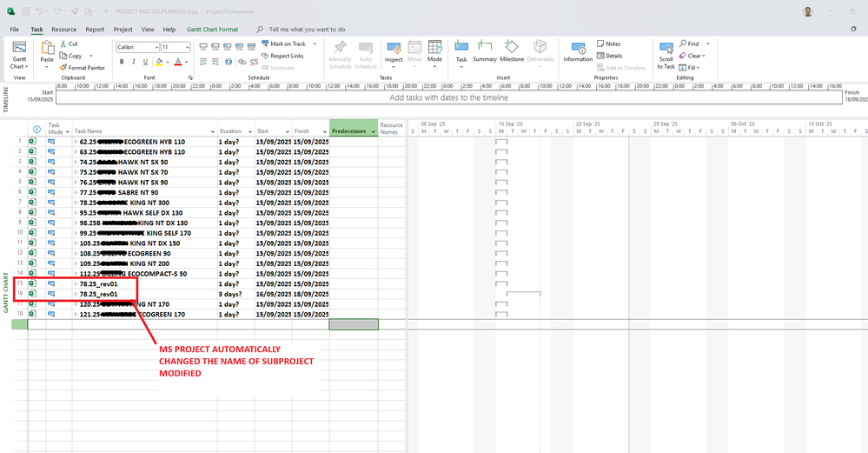Save the project with the floppy icon
Screen dimensions: 868x453
[x=25, y=11]
